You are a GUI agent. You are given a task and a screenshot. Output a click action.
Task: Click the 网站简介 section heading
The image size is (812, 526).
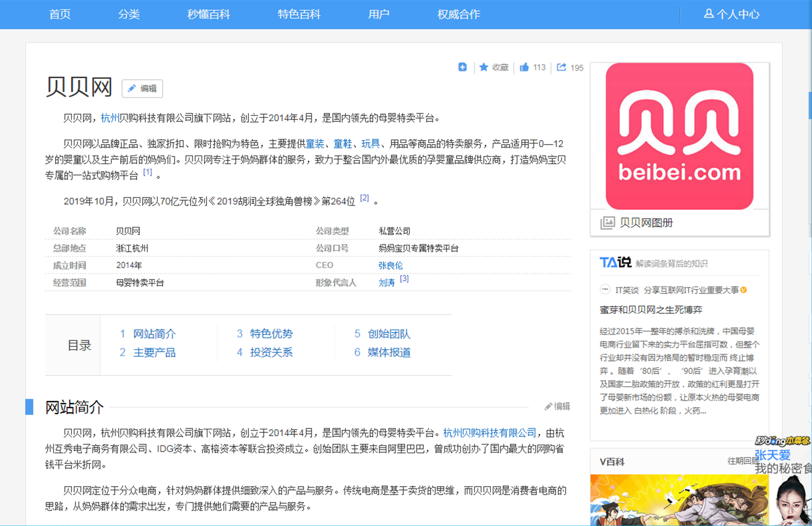74,407
